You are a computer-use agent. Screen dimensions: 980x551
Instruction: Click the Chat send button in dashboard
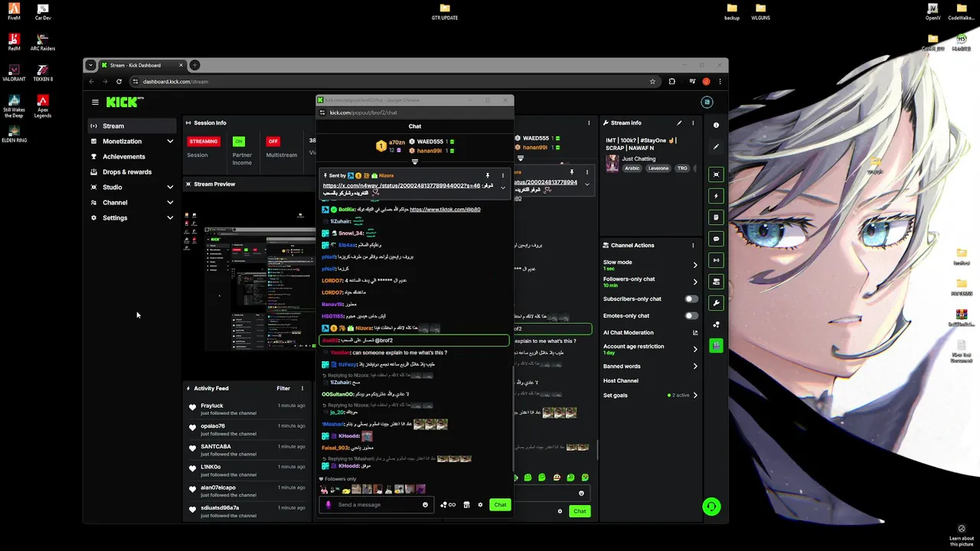[580, 511]
